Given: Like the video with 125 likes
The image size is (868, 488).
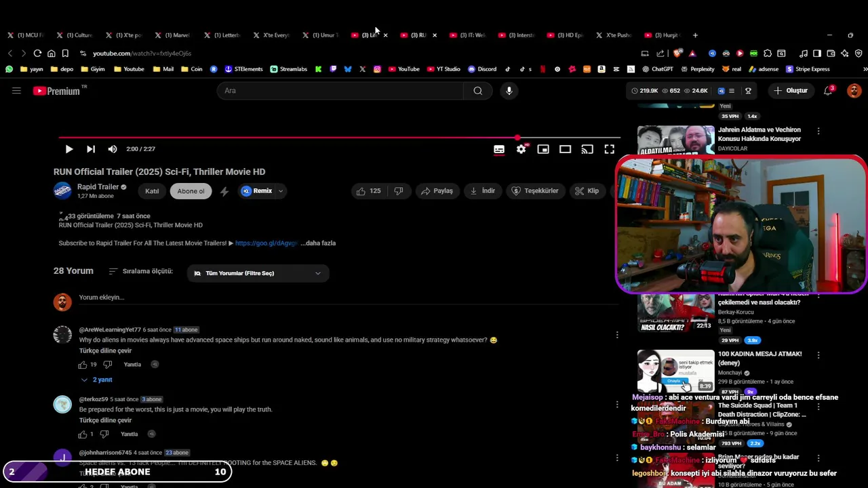Looking at the screenshot, I should [368, 191].
